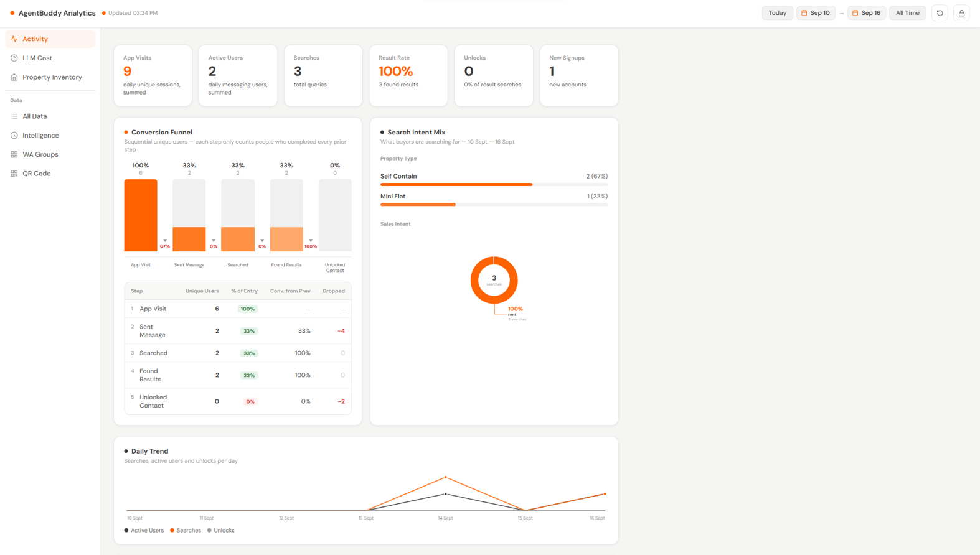Image resolution: width=980 pixels, height=555 pixels.
Task: Click the "-2" dropped value for Unlocked Contact
Action: pyautogui.click(x=341, y=402)
